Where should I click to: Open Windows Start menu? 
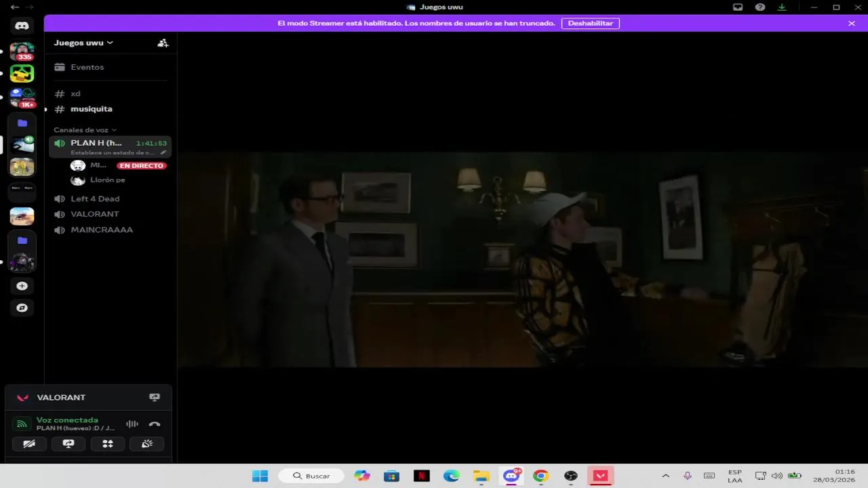[260, 476]
